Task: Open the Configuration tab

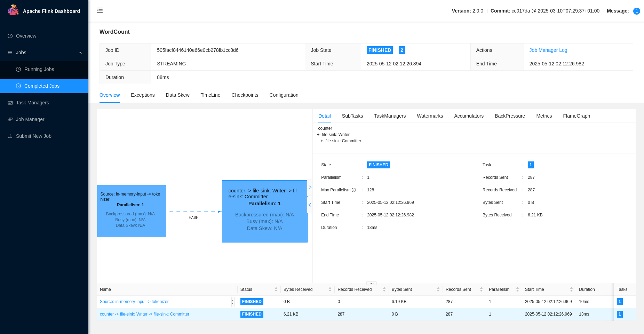Action: 284,95
